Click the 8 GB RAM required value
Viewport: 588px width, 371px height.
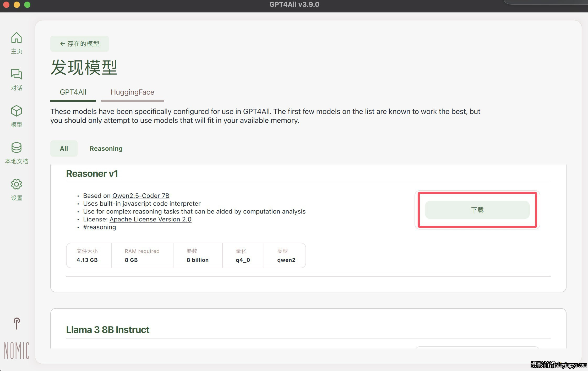[131, 260]
